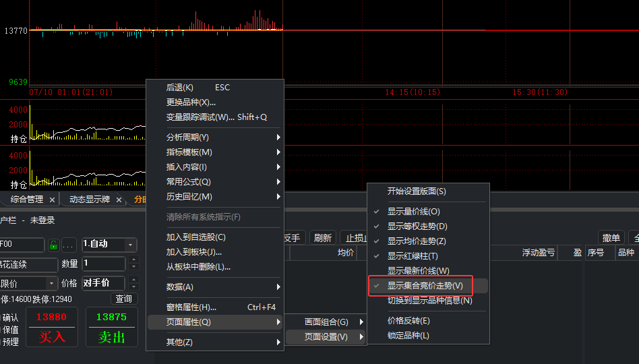Click the 品种 column header

(x=626, y=253)
